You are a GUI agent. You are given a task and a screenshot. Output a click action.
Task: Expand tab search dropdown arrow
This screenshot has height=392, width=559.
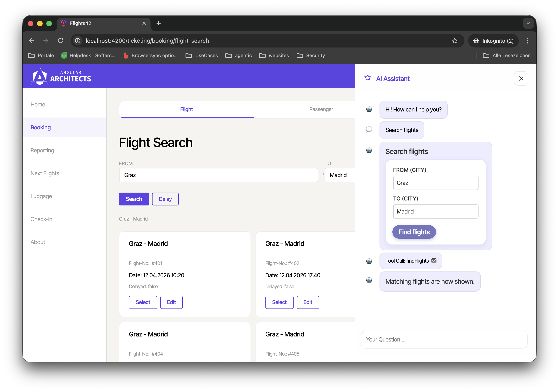click(x=528, y=23)
